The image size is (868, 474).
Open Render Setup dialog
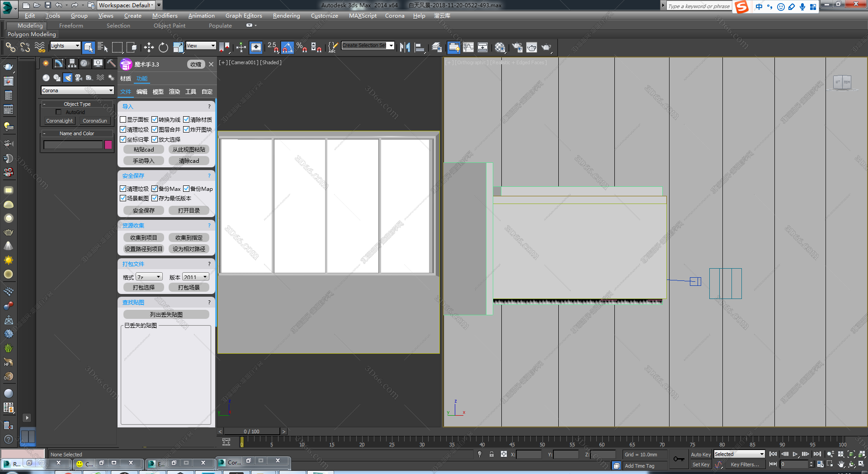click(517, 47)
